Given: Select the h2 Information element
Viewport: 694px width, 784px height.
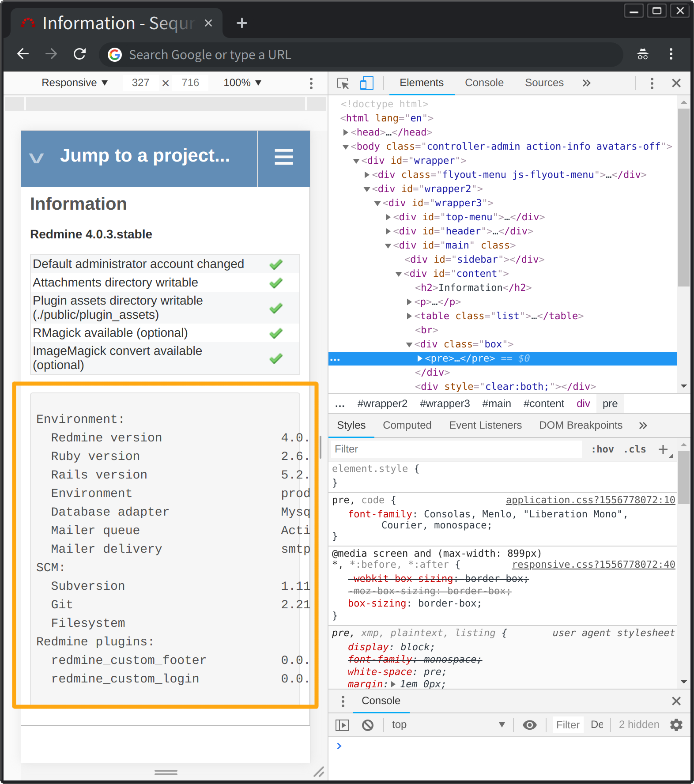Looking at the screenshot, I should [473, 288].
